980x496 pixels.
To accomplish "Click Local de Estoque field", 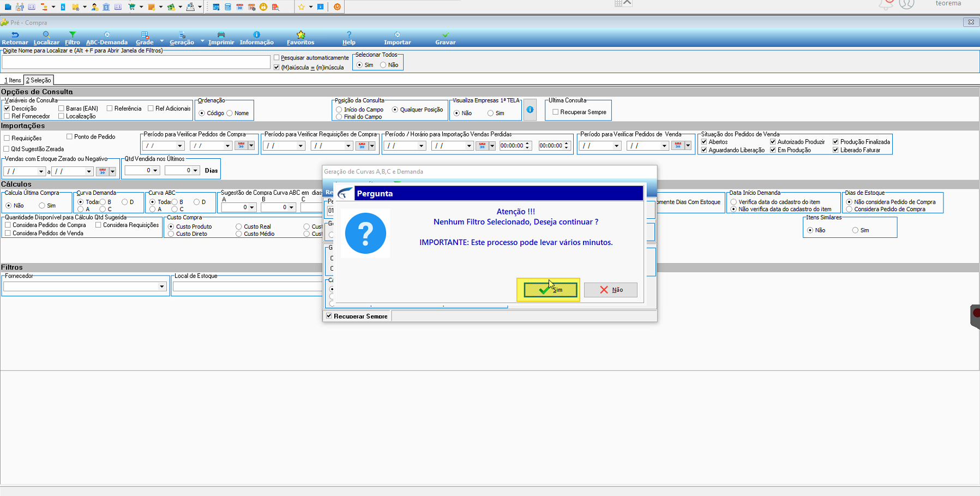I will point(248,286).
